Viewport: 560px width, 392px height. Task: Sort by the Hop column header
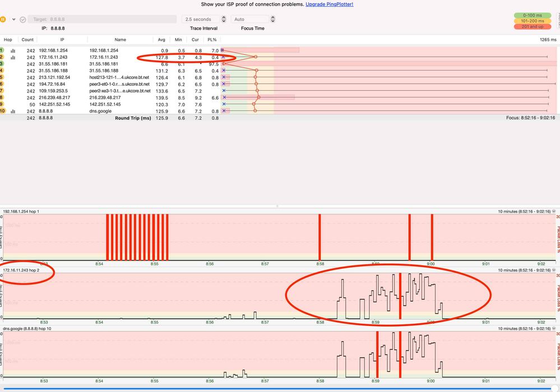pyautogui.click(x=8, y=40)
